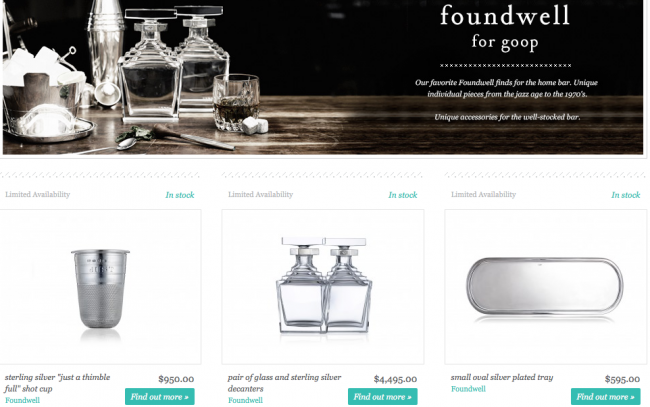Click the glass decanters product image
Screen dimensions: 650x407
323,287
